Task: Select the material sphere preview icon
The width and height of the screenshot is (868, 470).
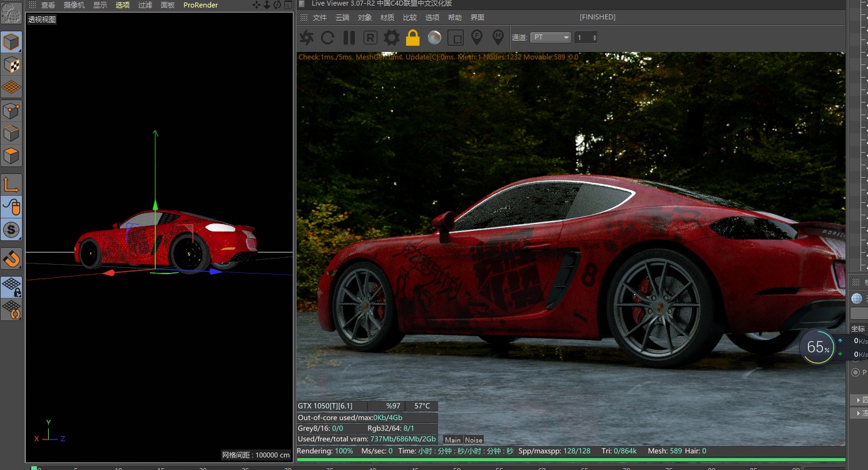Action: 434,38
